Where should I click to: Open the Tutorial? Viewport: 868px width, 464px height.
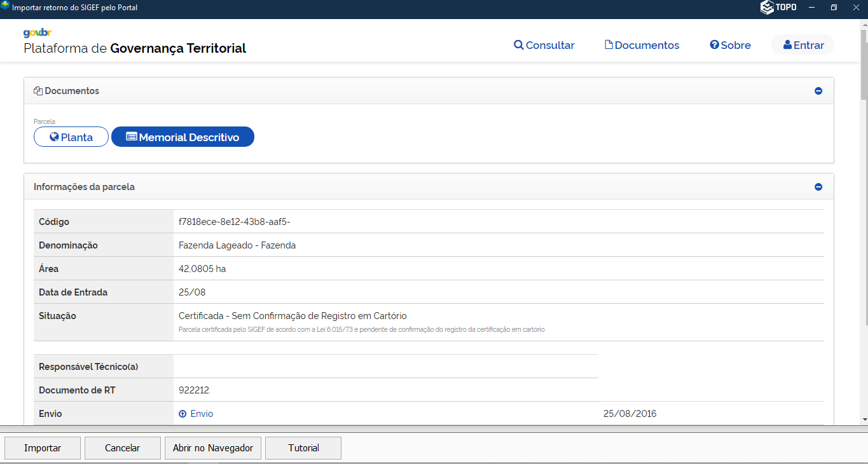[303, 448]
